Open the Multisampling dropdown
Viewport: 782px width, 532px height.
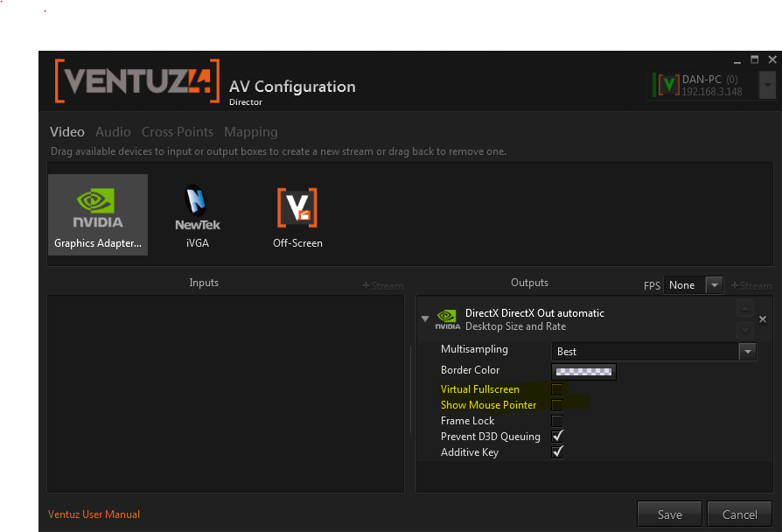point(747,352)
